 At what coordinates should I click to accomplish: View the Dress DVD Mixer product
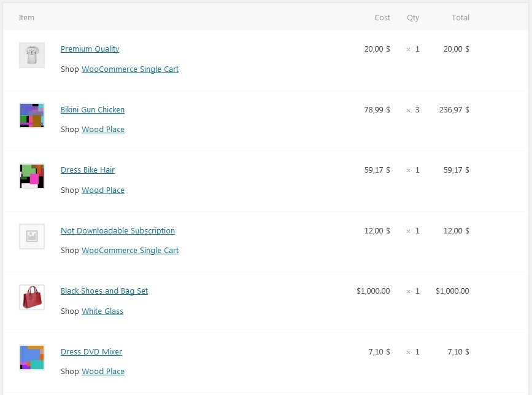tap(91, 352)
